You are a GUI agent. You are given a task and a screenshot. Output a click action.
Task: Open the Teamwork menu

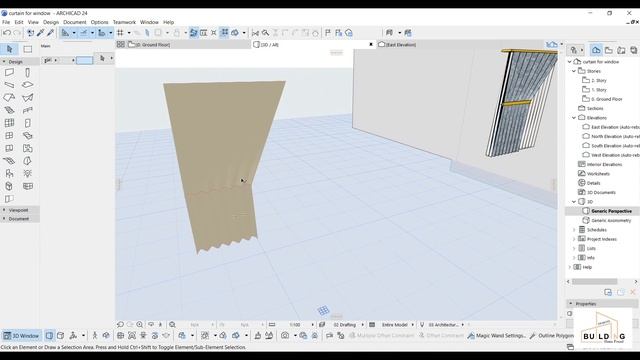pyautogui.click(x=124, y=22)
